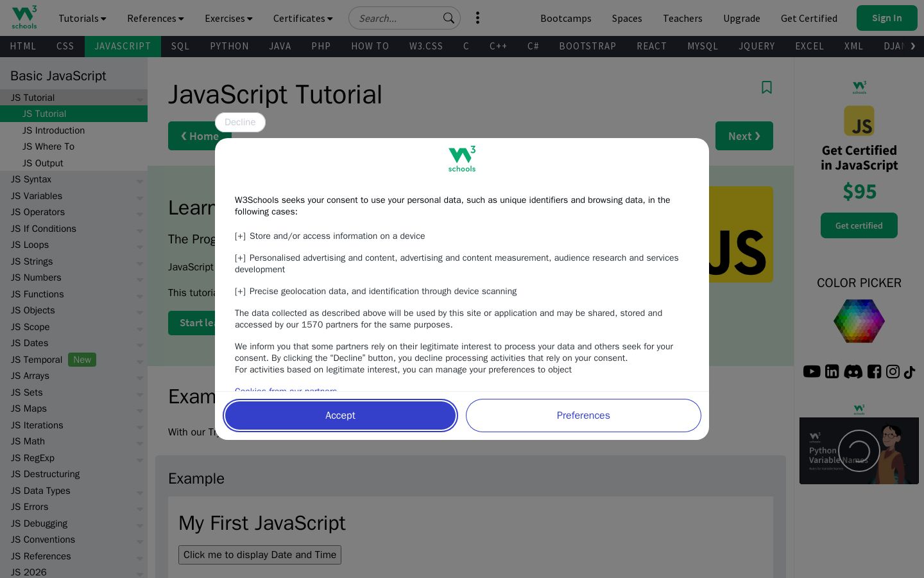Screen dimensions: 924x578
Task: Open the References dropdown menu
Action: coord(155,18)
